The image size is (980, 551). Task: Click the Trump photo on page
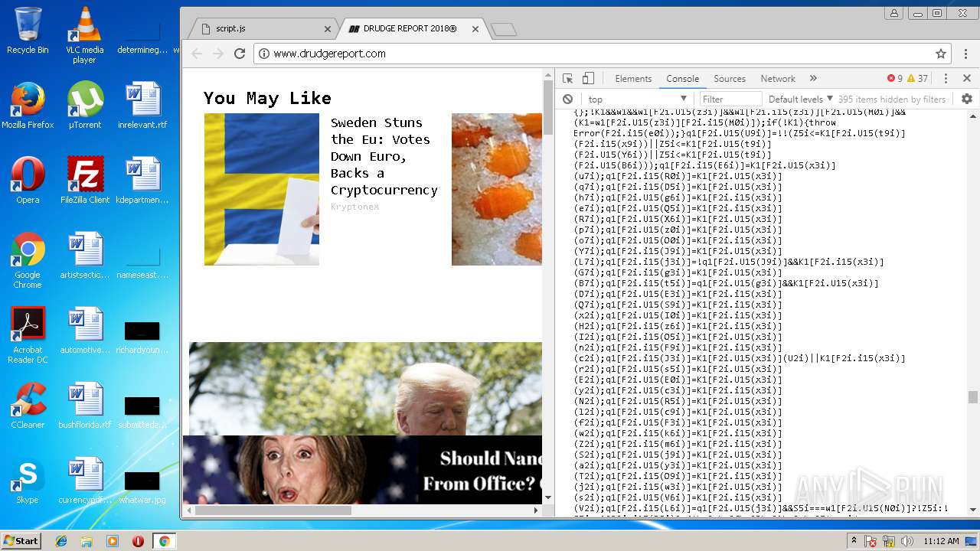coord(365,389)
